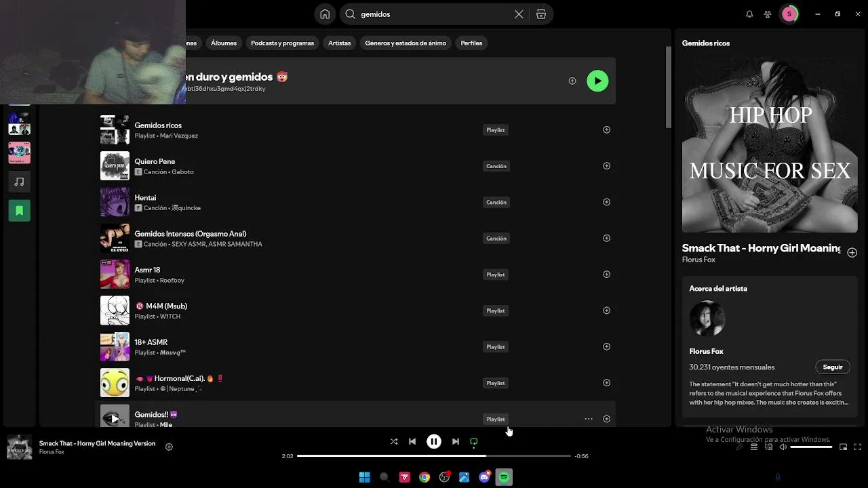The height and width of the screenshot is (488, 868).
Task: Open 'Asmr 18' playlist result title
Action: [x=147, y=270]
